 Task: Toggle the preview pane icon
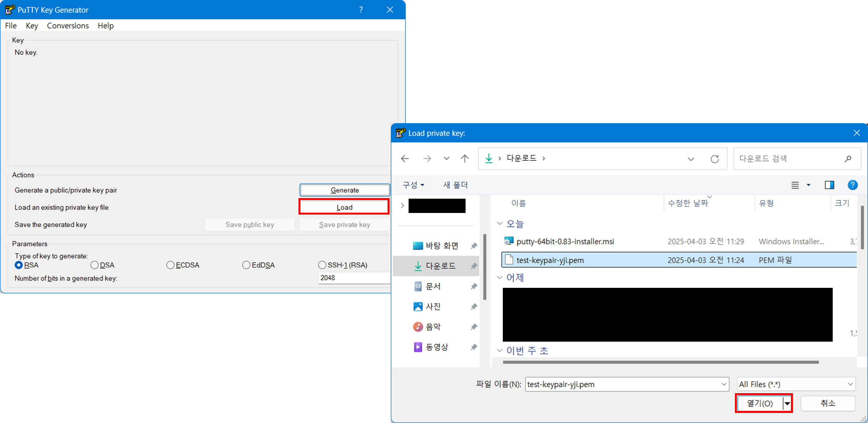pos(829,185)
